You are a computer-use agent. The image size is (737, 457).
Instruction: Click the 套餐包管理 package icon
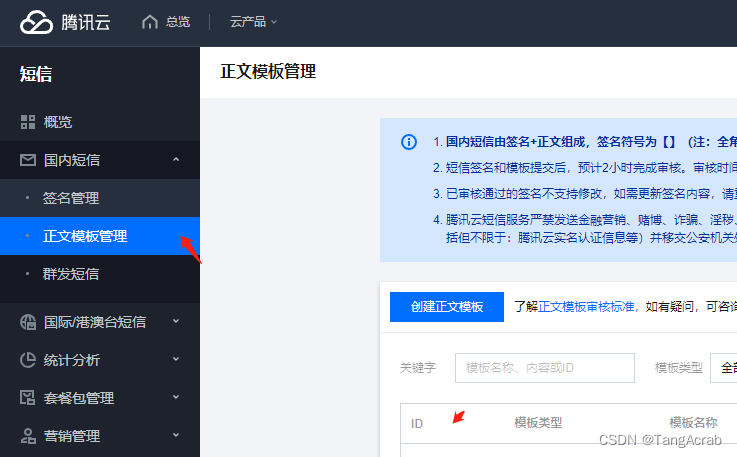point(28,398)
